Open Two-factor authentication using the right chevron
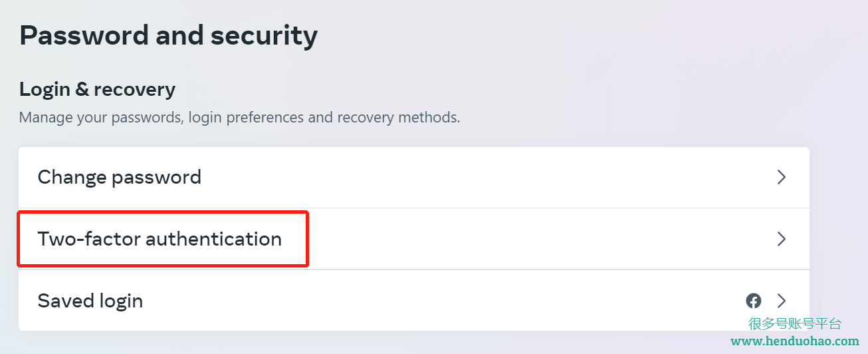The height and width of the screenshot is (354, 868). [782, 239]
